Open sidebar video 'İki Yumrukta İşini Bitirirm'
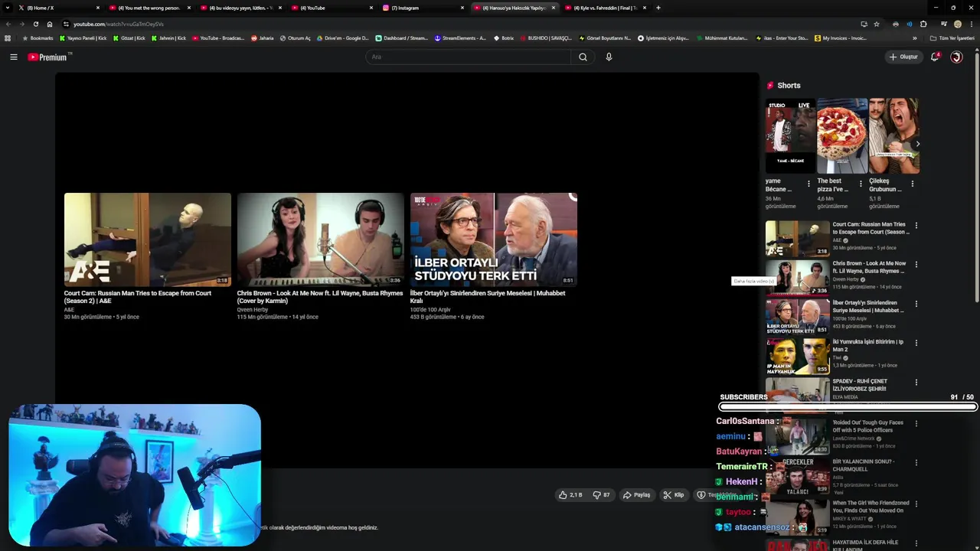The image size is (980, 551). tap(868, 346)
